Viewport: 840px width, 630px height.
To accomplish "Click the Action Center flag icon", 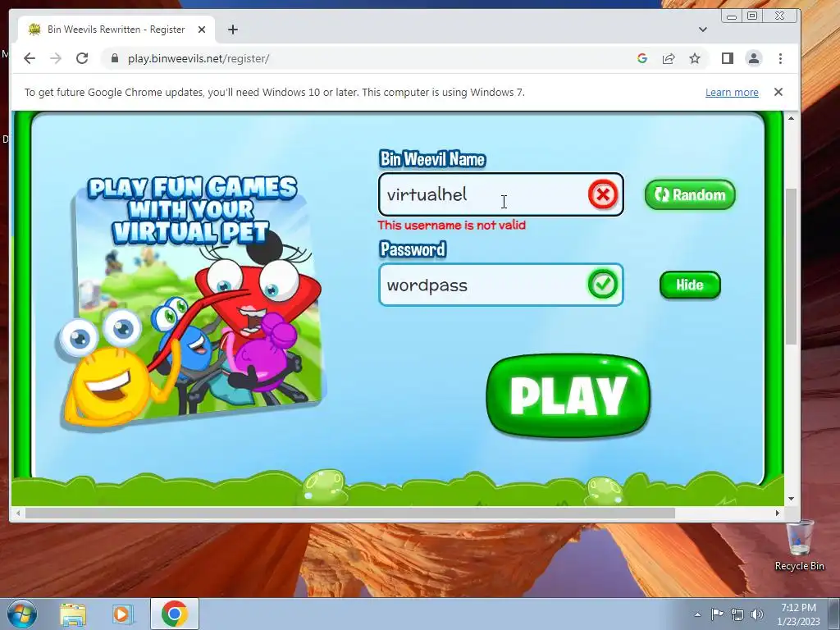I will [717, 614].
